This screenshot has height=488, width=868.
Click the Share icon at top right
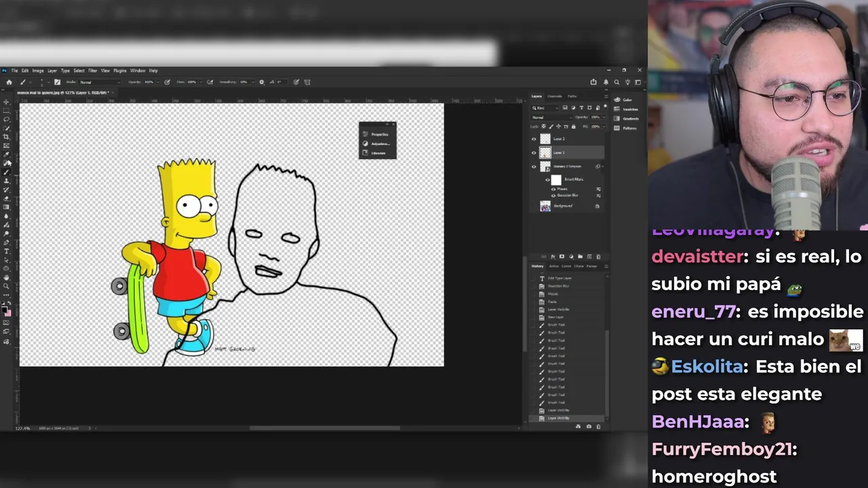pyautogui.click(x=593, y=82)
